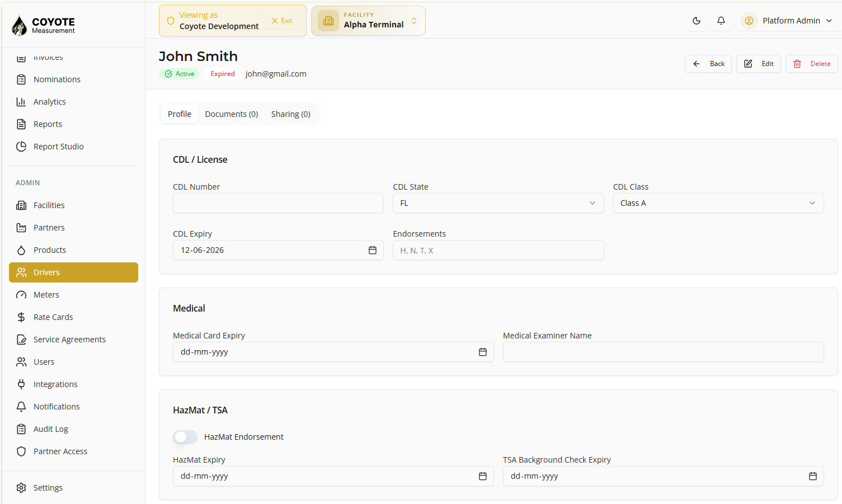Screen dimensions: 842x504
Task: Click the Meters gauge icon
Action: point(21,295)
